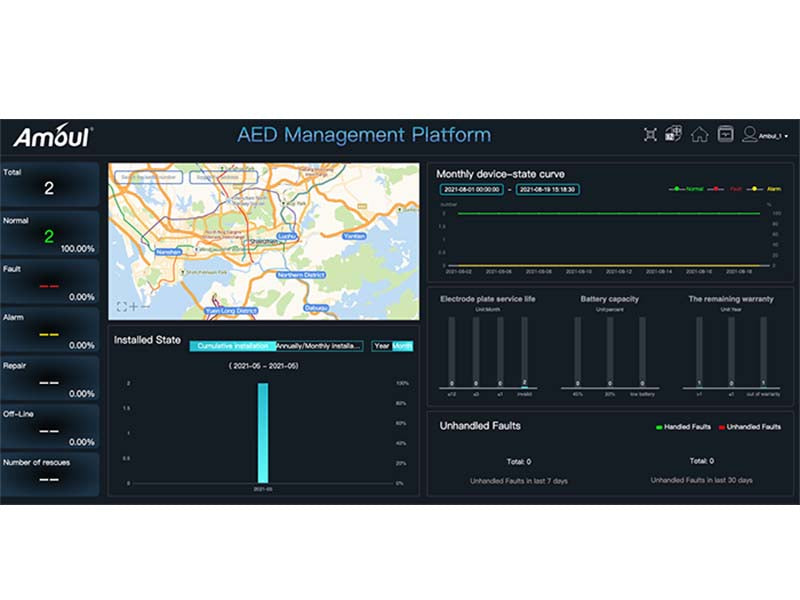Image resolution: width=800 pixels, height=600 pixels.
Task: Open the language translation icon
Action: click(x=673, y=134)
